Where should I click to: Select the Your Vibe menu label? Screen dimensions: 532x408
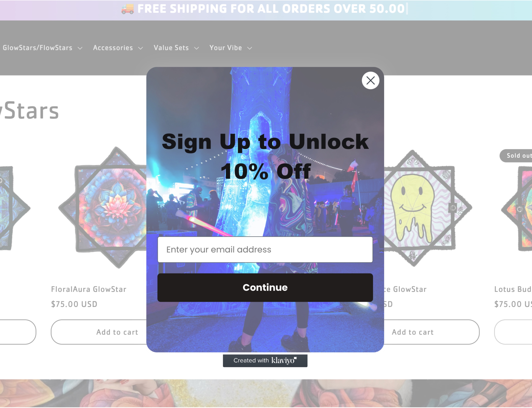pos(226,48)
